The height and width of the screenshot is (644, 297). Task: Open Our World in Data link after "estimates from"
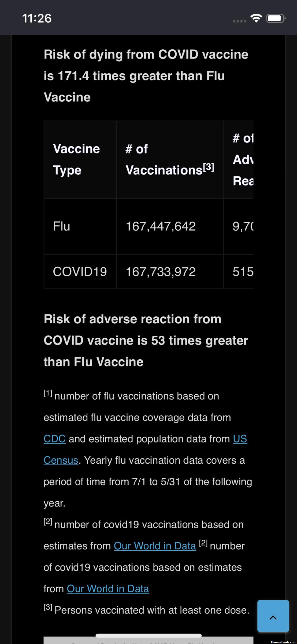coord(155,546)
